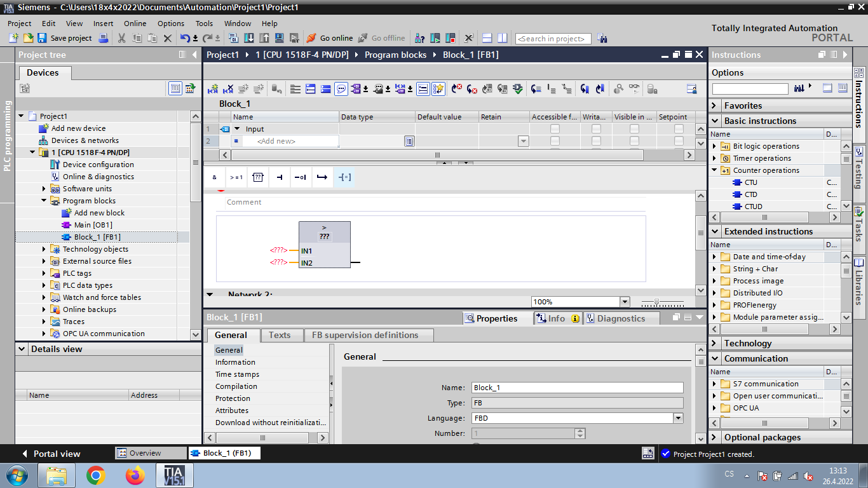Tick the Accessible checkbox in the Input row
This screenshot has width=868, height=488.
point(555,129)
